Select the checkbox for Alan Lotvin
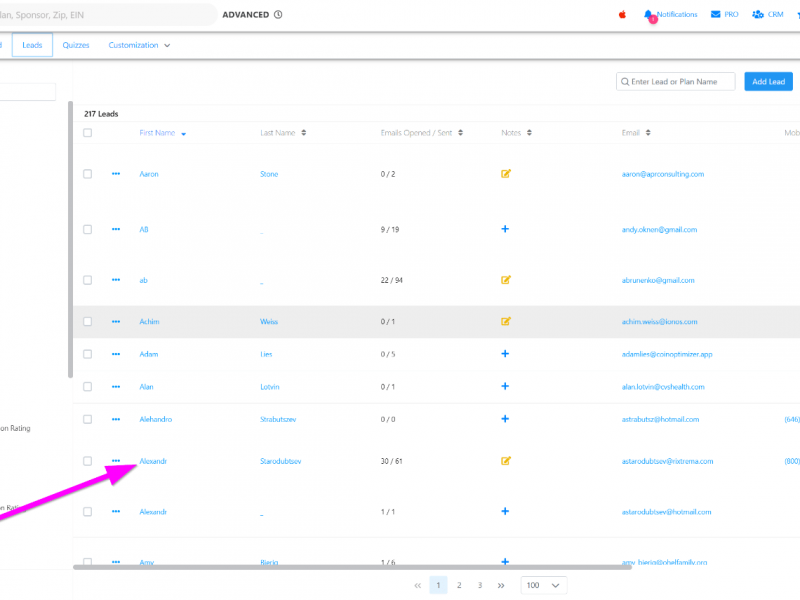This screenshot has height=600, width=800. click(88, 386)
